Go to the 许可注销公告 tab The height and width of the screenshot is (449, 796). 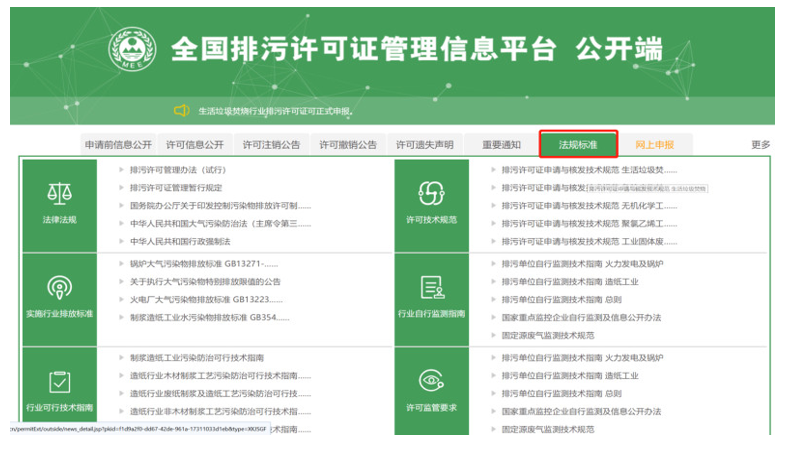(270, 144)
